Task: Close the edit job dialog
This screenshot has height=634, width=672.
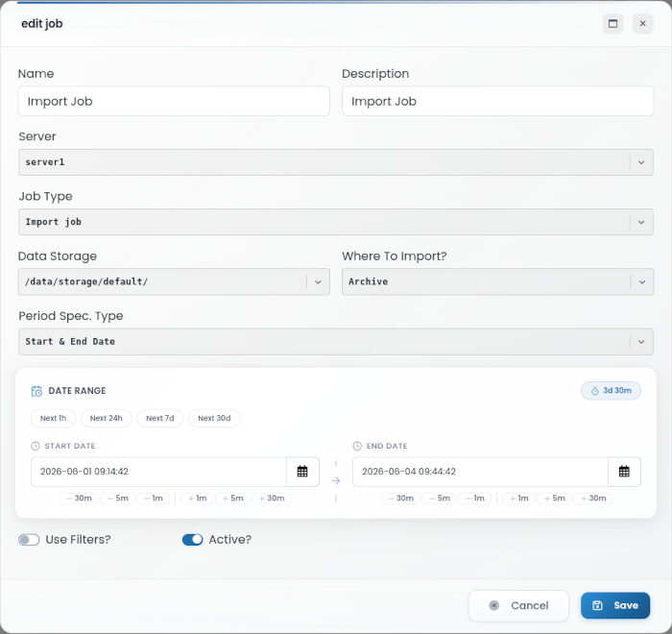Action: pos(642,24)
